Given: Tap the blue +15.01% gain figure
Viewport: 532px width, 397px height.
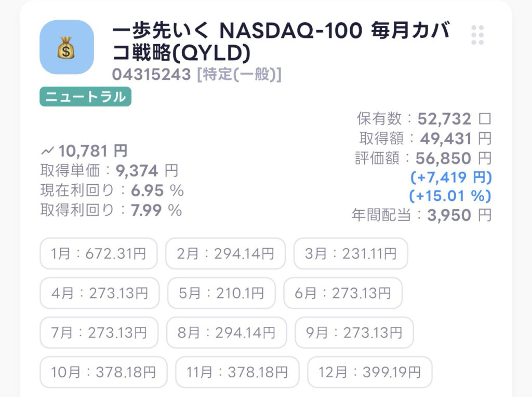Looking at the screenshot, I should click(x=450, y=197).
